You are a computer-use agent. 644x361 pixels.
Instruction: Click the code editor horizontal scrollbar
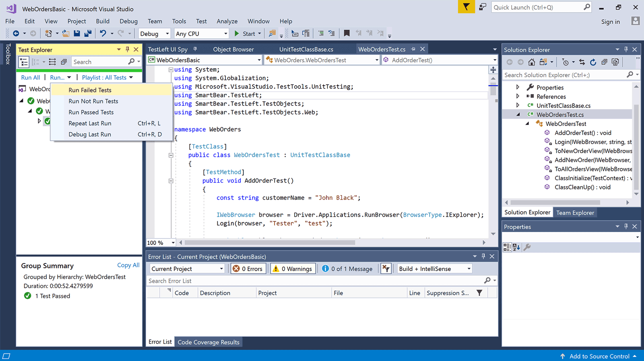(x=270, y=243)
